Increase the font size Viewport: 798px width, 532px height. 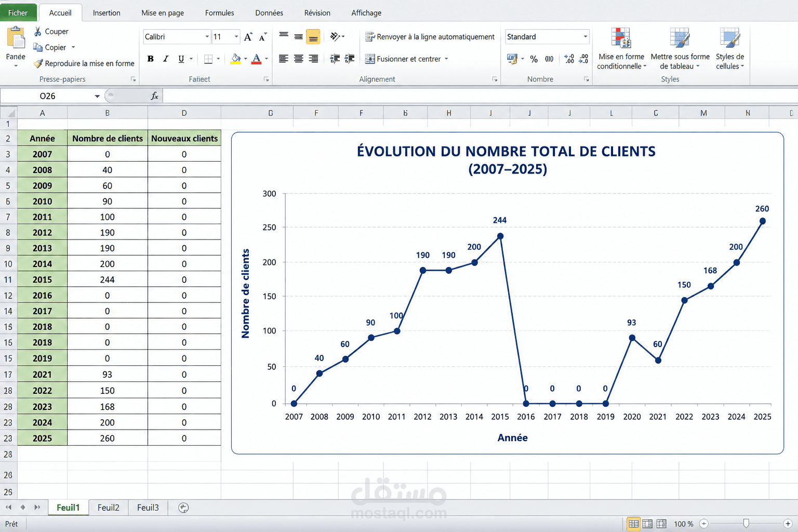(x=248, y=37)
